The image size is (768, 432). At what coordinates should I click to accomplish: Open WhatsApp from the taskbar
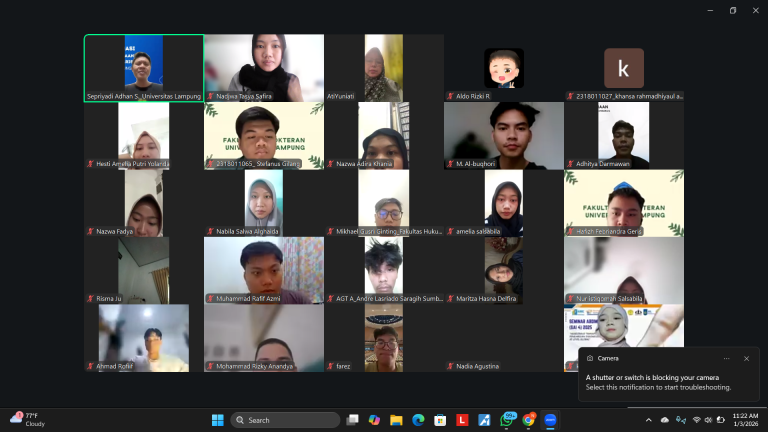(506, 420)
